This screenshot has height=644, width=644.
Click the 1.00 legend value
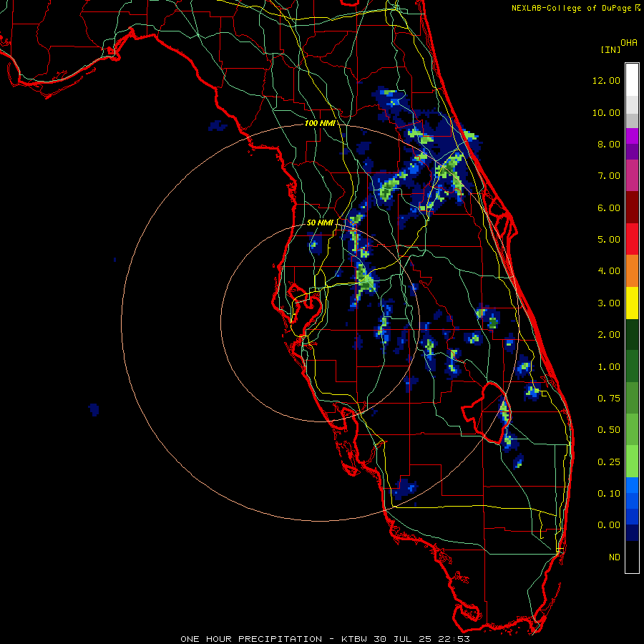click(609, 367)
